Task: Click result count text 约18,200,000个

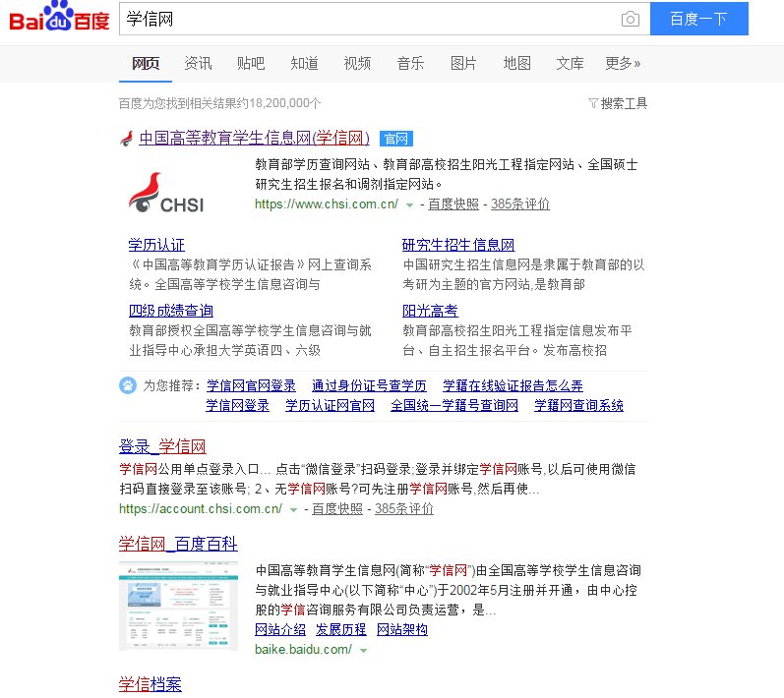Action: coord(279,103)
